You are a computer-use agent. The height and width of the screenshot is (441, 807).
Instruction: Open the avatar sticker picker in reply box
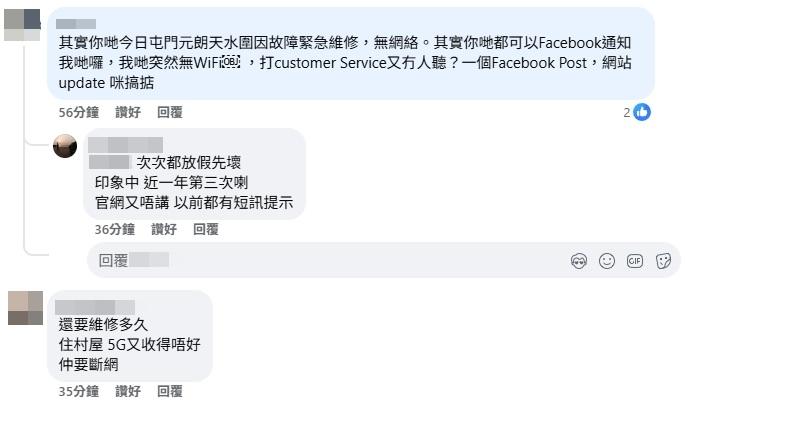[x=579, y=261]
